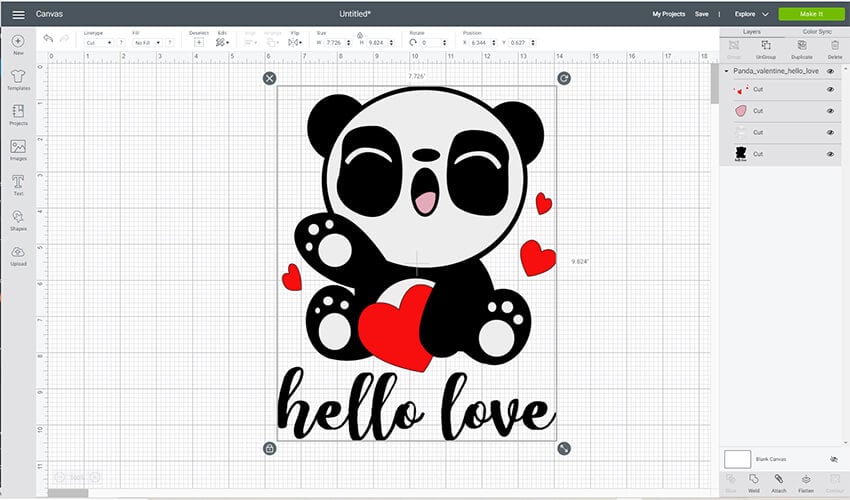
Task: Click the height stepper arrows
Action: point(391,43)
